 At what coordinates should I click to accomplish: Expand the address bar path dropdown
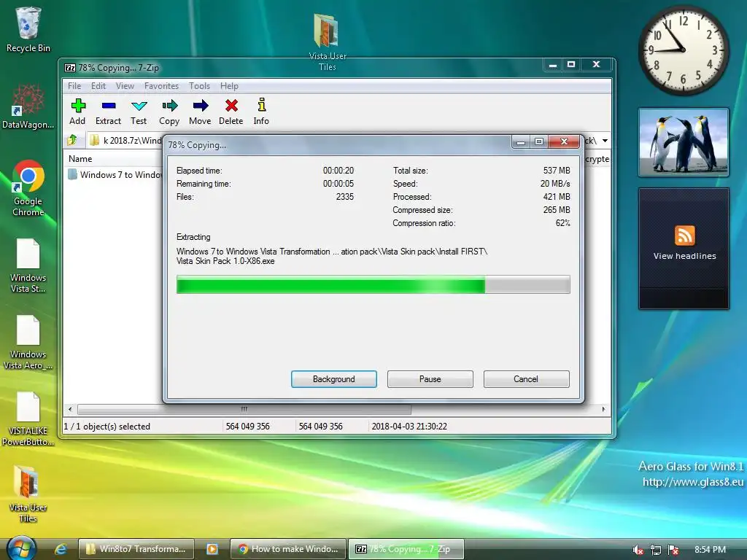point(605,141)
